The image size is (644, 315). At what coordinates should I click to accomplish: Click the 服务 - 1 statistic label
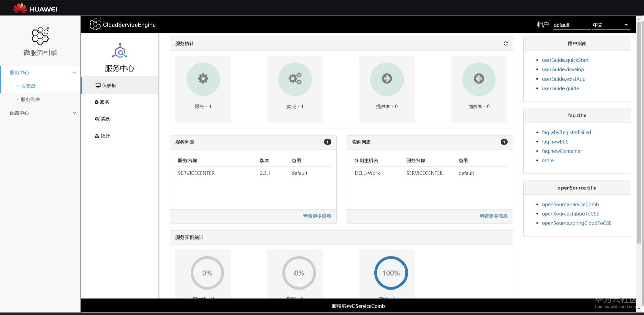[x=203, y=107]
